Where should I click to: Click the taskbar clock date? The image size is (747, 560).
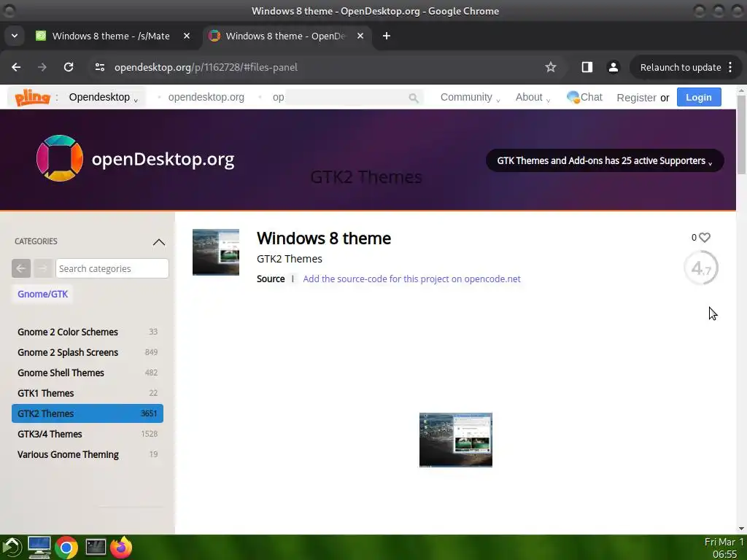pos(724,548)
